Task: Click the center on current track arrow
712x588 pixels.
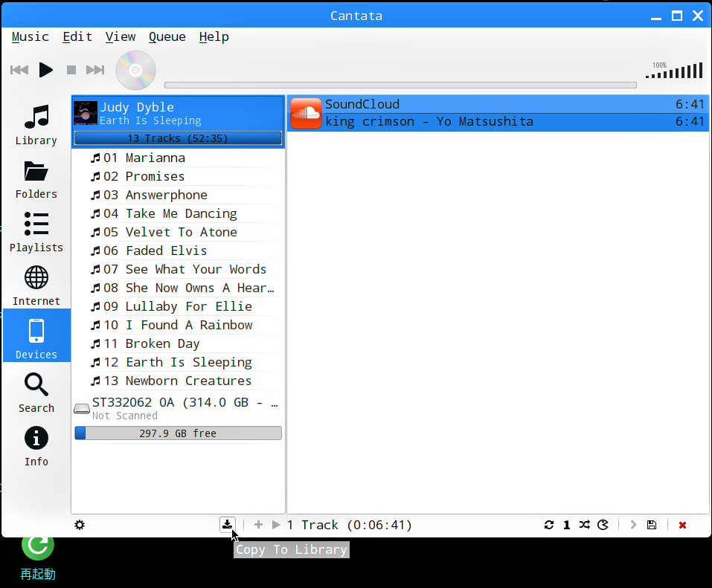Action: pyautogui.click(x=633, y=525)
